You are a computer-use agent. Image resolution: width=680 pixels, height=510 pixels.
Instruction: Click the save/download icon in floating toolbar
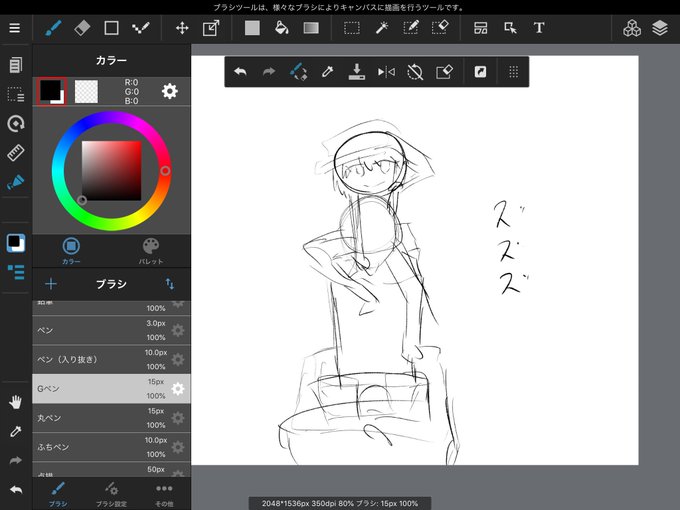point(356,72)
